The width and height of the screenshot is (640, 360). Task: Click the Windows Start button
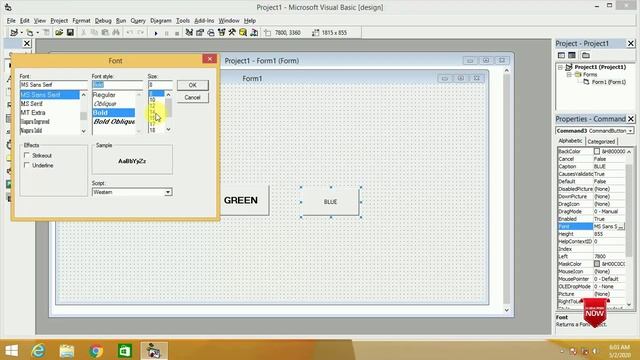11,351
